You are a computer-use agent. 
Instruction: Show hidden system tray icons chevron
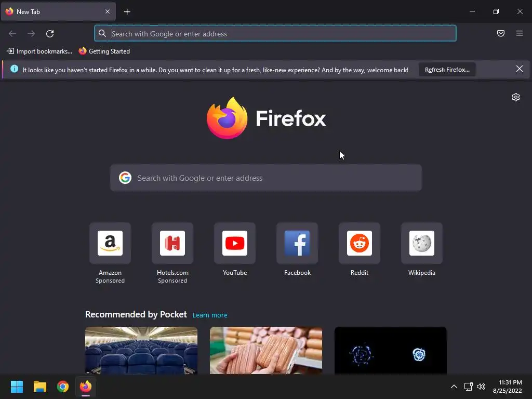point(454,387)
